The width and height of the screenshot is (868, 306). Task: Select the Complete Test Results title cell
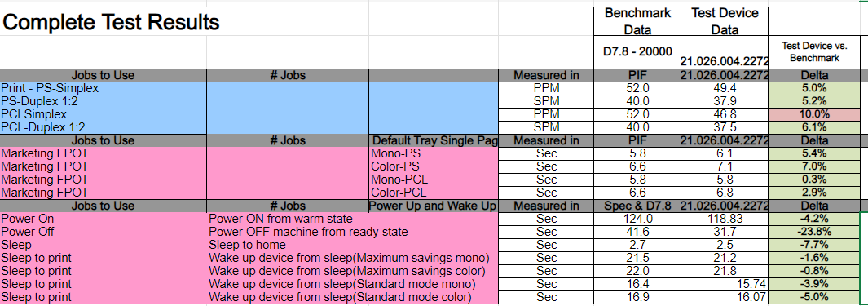pyautogui.click(x=111, y=22)
